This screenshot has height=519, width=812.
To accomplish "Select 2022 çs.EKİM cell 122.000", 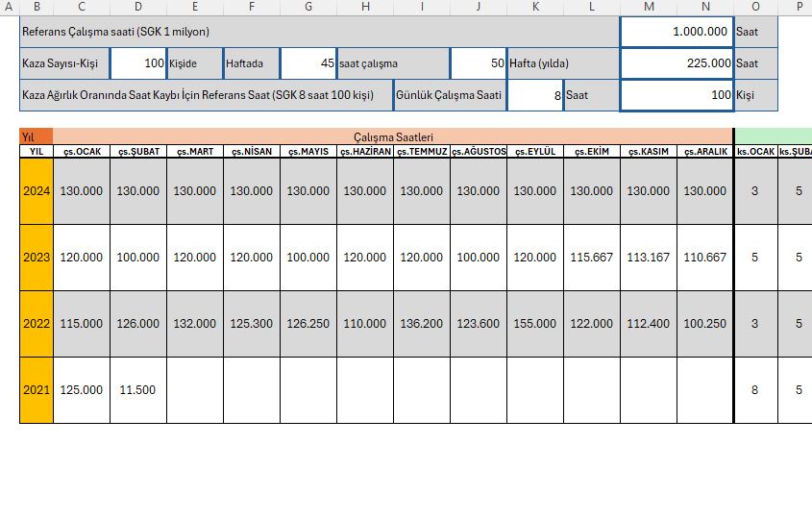I will coord(592,324).
